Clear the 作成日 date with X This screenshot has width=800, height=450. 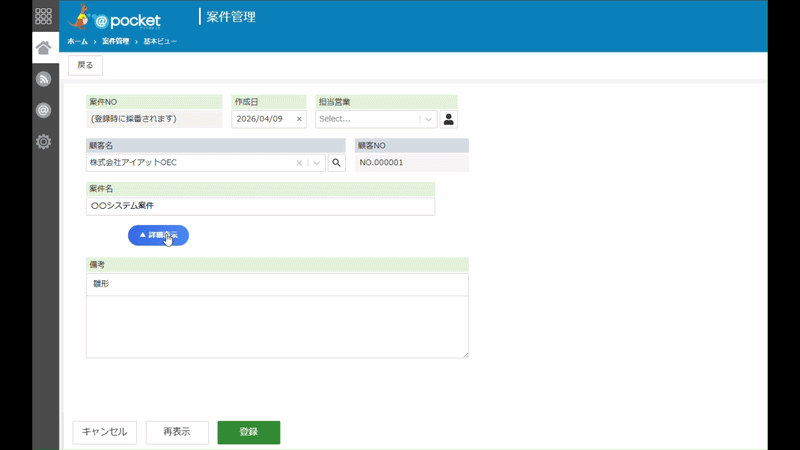[x=299, y=119]
